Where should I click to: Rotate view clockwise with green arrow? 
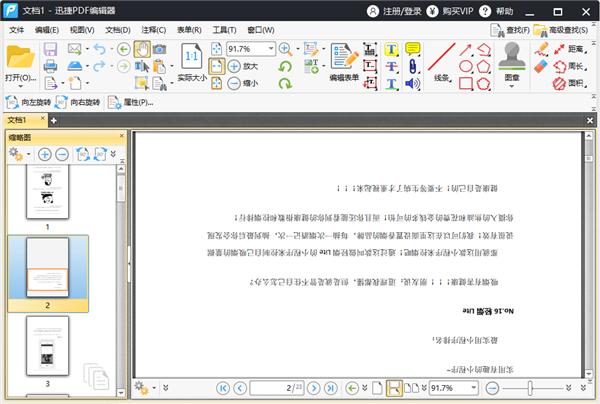tap(285, 83)
